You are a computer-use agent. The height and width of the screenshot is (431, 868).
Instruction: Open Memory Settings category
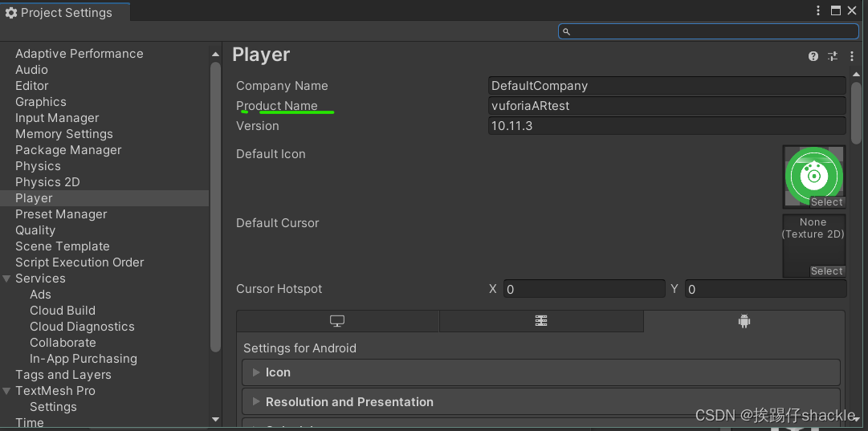(x=64, y=134)
